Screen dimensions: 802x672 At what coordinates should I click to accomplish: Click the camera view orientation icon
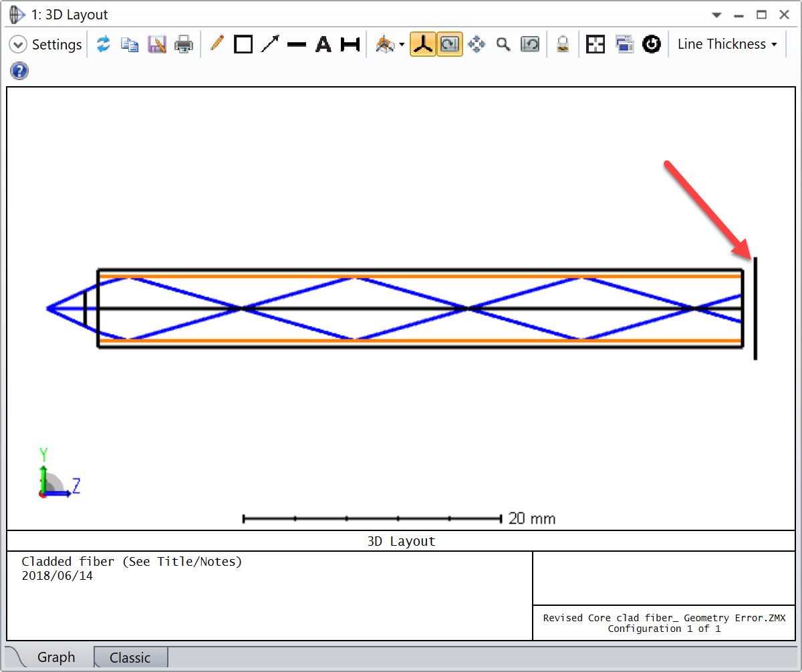click(384, 45)
